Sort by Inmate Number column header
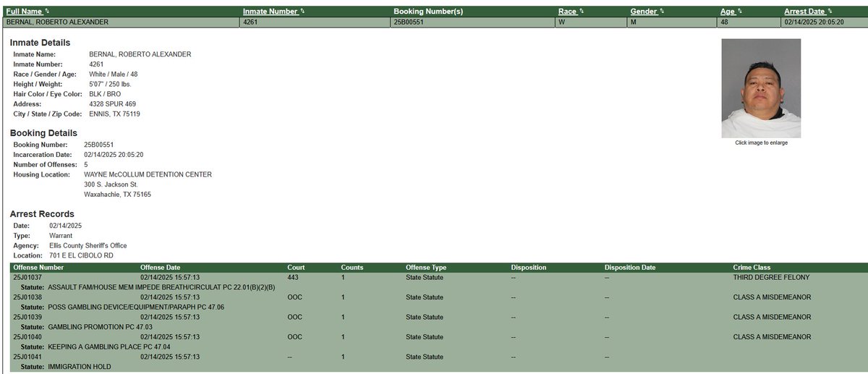The image size is (868, 374). tap(271, 12)
